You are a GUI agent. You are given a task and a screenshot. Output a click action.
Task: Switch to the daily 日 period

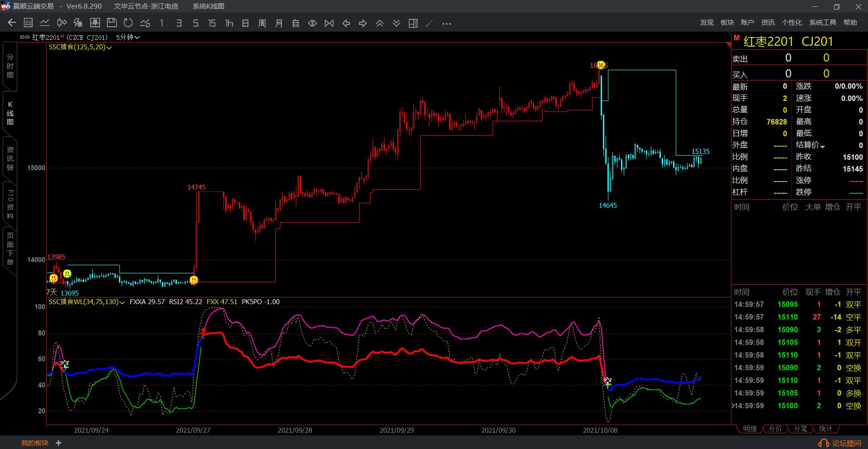coord(246,23)
